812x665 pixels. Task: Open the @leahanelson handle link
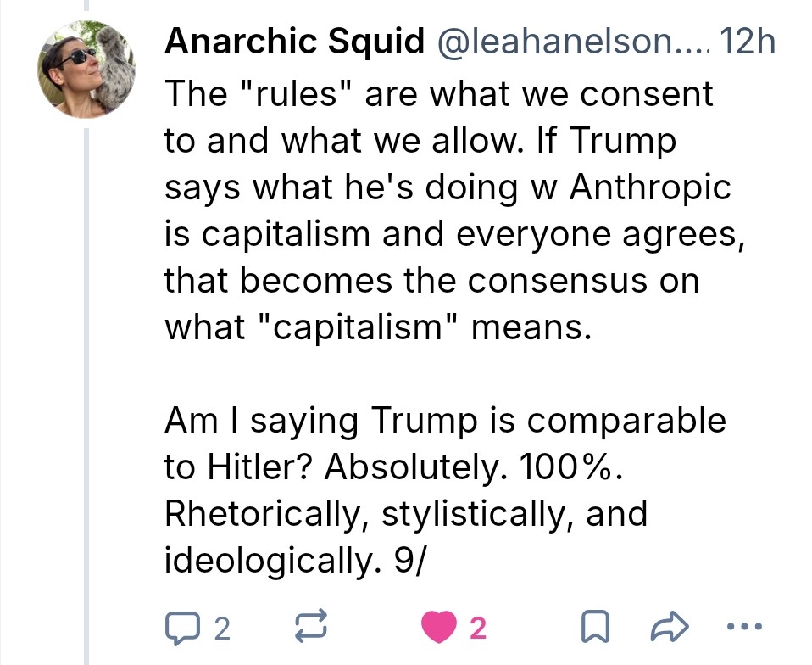pos(570,42)
